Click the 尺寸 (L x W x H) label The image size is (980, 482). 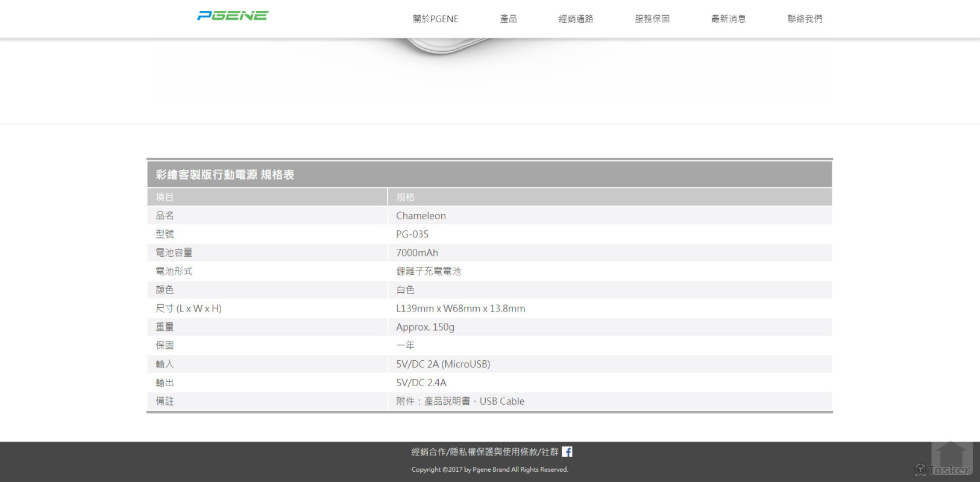click(189, 308)
